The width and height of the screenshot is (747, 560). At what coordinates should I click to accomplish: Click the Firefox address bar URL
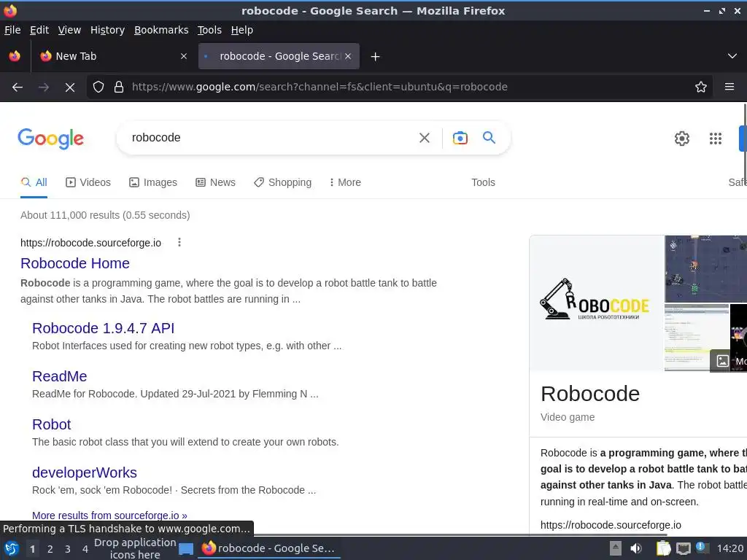[x=320, y=87]
